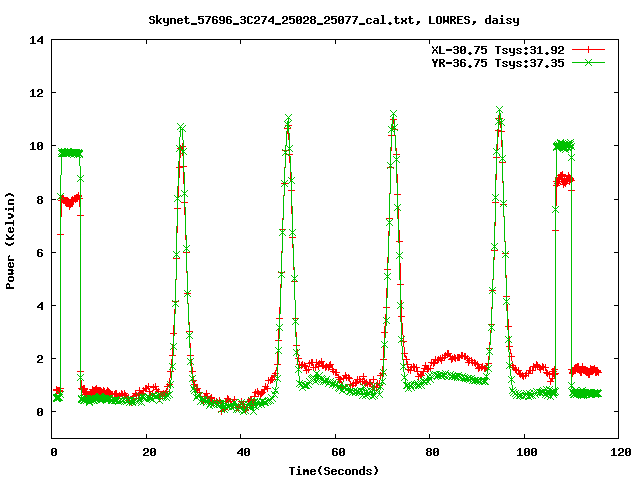The height and width of the screenshot is (480, 640).
Task: Click the green peak marker near 95 seconds
Action: pyautogui.click(x=500, y=109)
